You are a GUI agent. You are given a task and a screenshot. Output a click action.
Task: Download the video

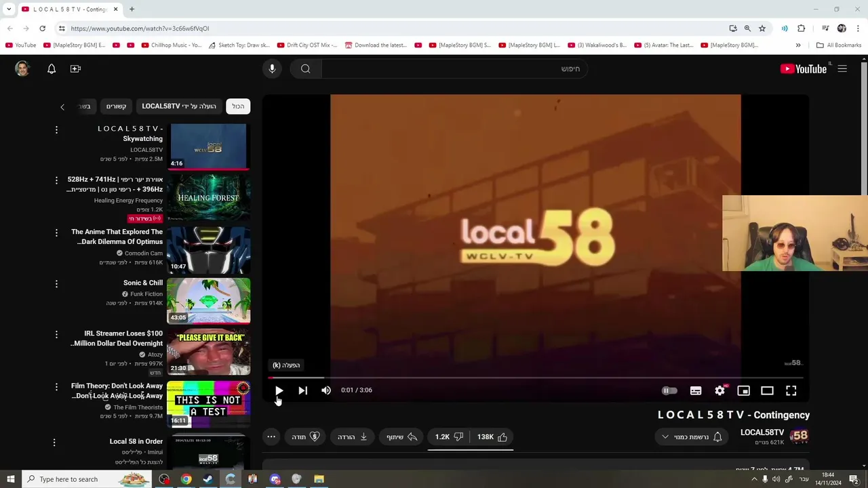pos(353,437)
